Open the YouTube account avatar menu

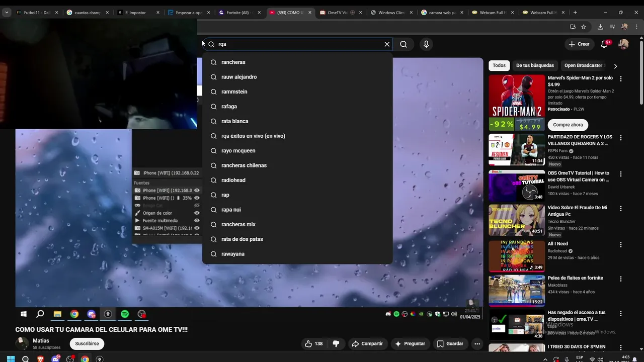click(623, 44)
